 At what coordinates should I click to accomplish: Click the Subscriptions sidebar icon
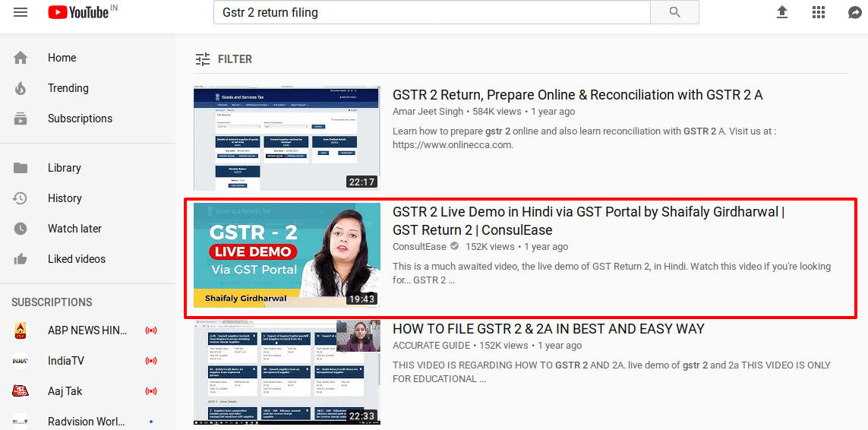point(21,119)
